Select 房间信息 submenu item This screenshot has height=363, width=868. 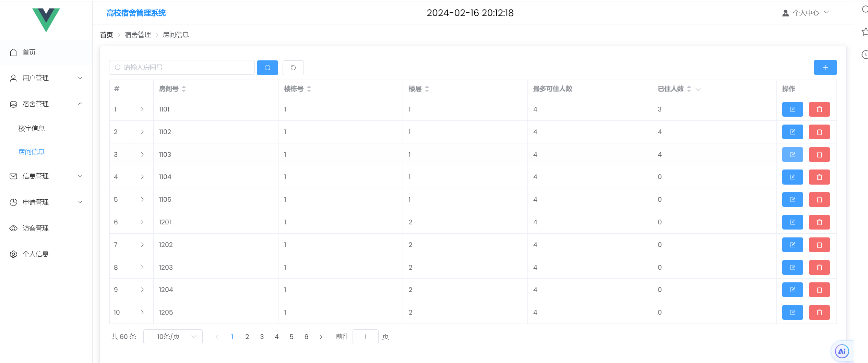(31, 152)
